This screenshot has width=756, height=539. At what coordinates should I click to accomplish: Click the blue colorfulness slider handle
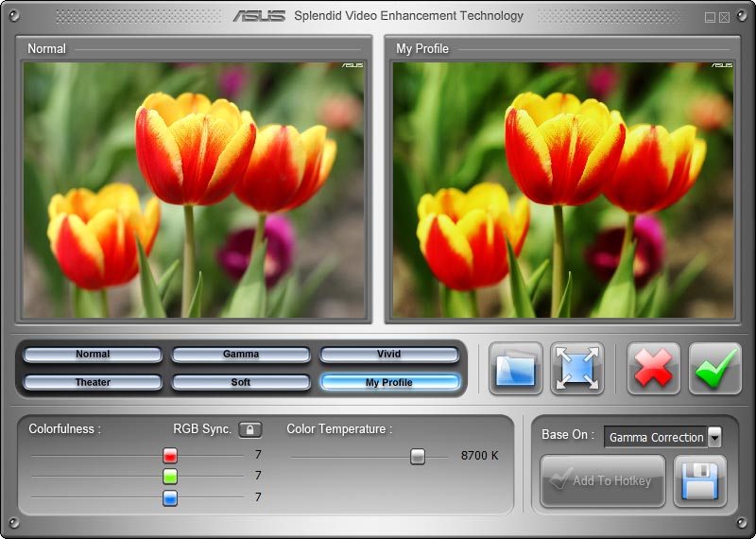pos(170,497)
